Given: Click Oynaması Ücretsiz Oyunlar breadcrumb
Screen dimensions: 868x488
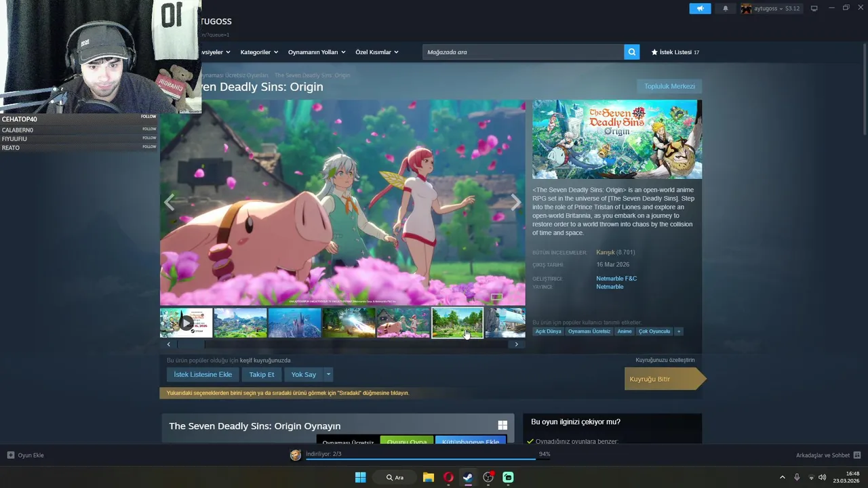Looking at the screenshot, I should (236, 75).
